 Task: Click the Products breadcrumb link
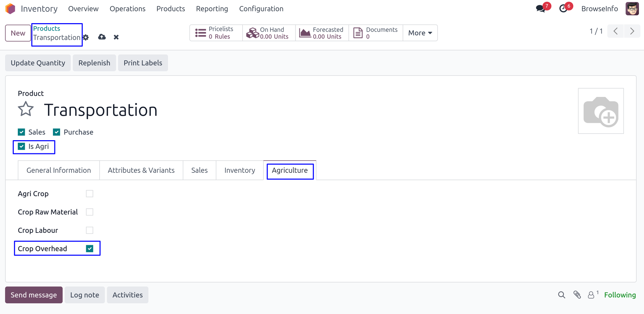[47, 29]
